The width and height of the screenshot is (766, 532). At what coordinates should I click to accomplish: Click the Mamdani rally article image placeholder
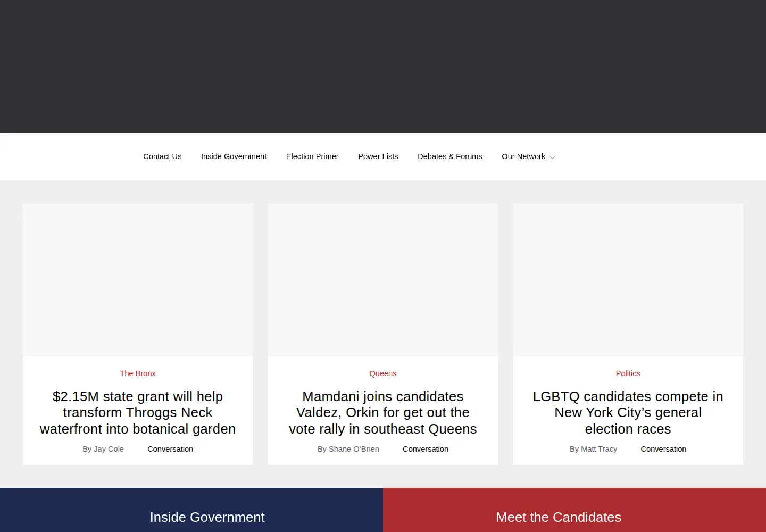[383, 280]
